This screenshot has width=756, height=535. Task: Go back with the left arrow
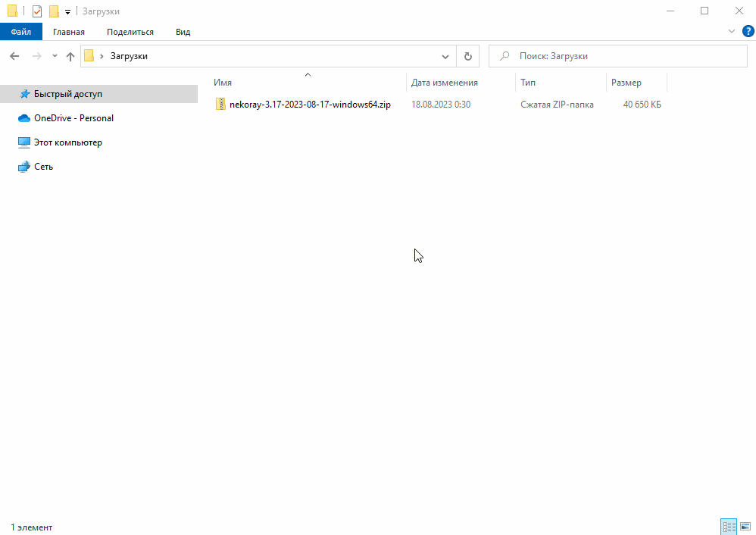point(14,56)
